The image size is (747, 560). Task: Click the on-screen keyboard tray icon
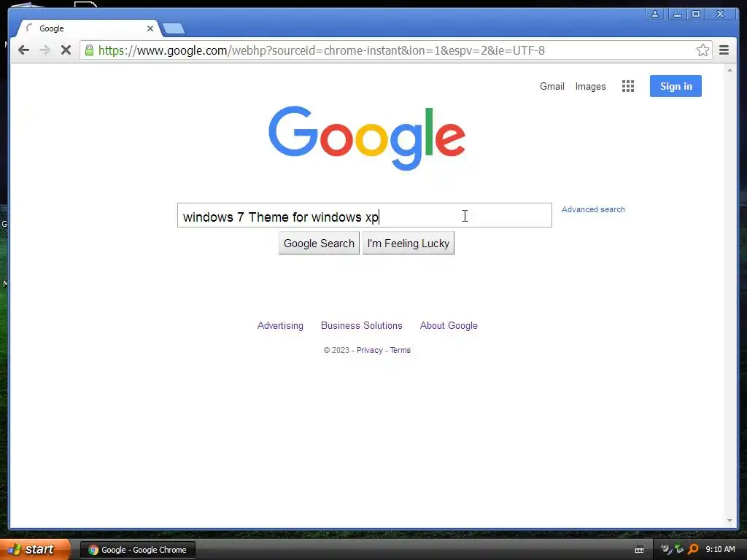pyautogui.click(x=639, y=550)
